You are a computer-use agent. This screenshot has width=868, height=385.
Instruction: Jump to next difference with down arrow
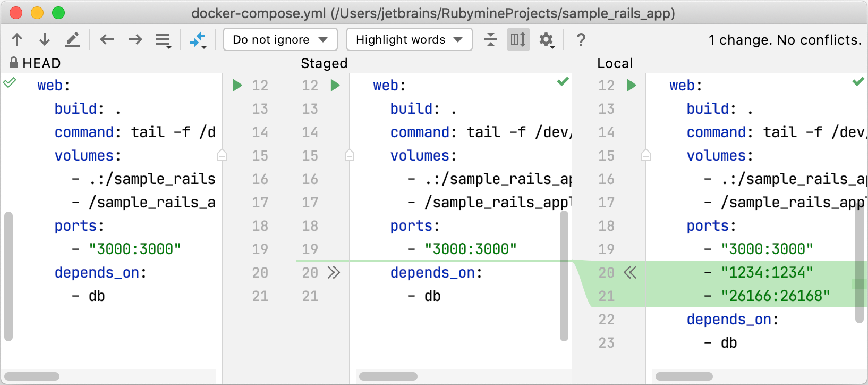tap(45, 39)
